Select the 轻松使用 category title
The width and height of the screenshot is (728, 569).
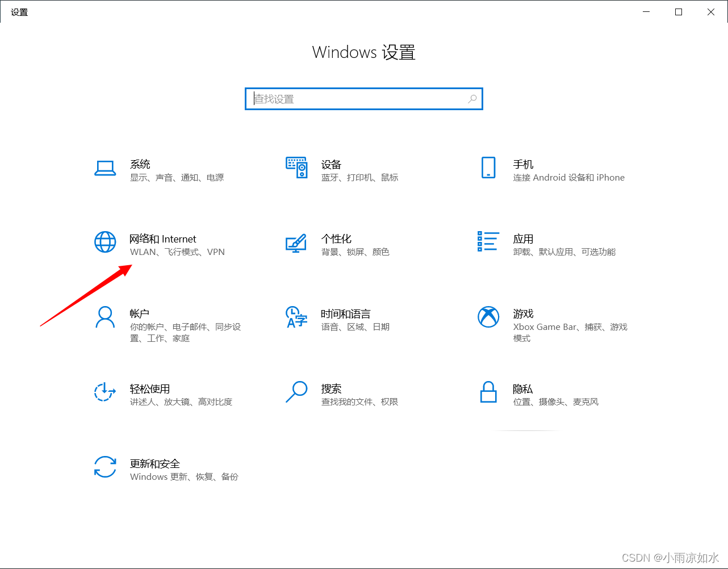point(150,389)
